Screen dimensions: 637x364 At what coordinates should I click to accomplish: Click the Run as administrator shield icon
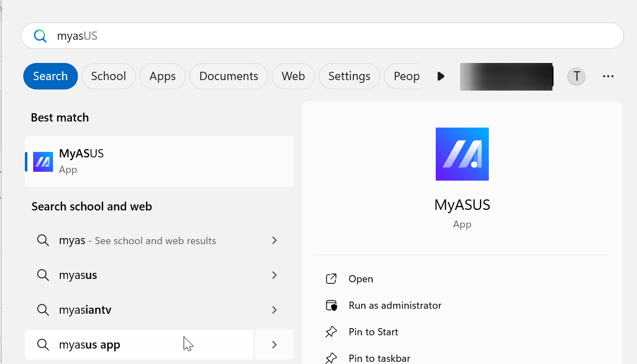coord(331,305)
